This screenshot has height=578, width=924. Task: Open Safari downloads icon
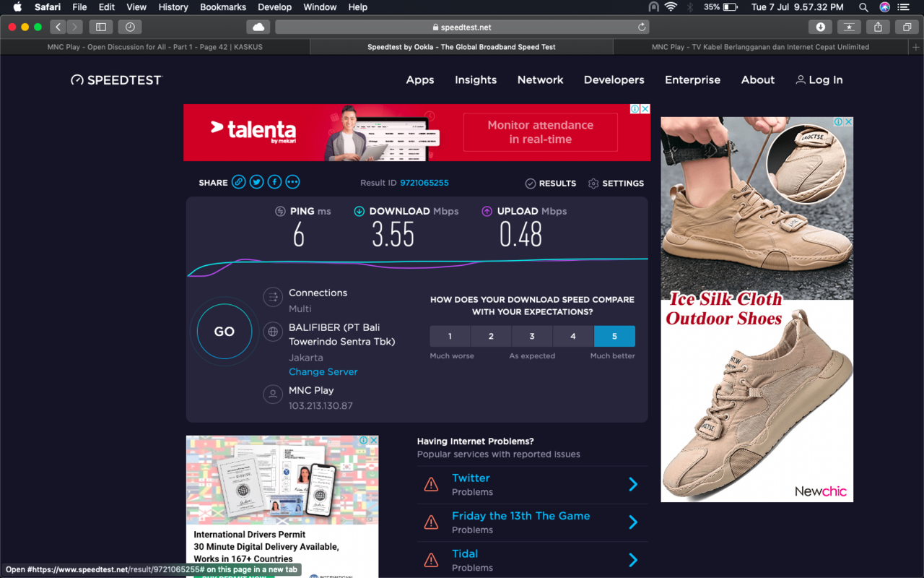tap(820, 27)
